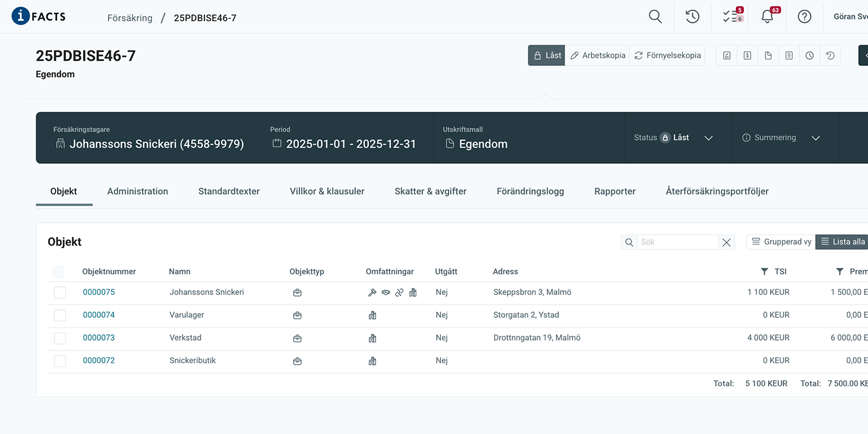Click the search magnifier icon in header
The image size is (868, 434).
click(655, 17)
